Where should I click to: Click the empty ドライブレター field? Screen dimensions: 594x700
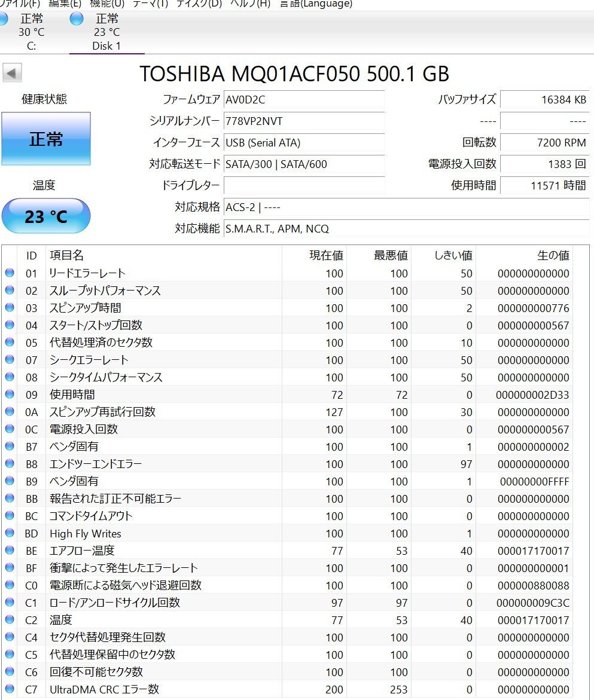click(304, 185)
